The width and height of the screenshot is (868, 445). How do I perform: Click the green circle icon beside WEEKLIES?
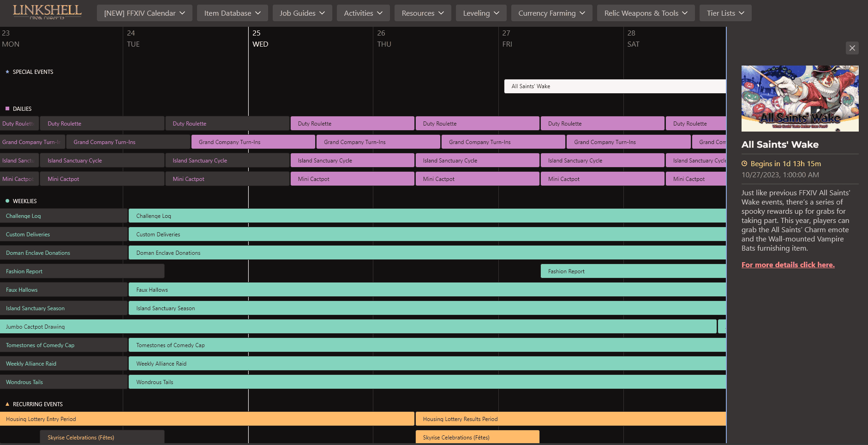(x=7, y=201)
